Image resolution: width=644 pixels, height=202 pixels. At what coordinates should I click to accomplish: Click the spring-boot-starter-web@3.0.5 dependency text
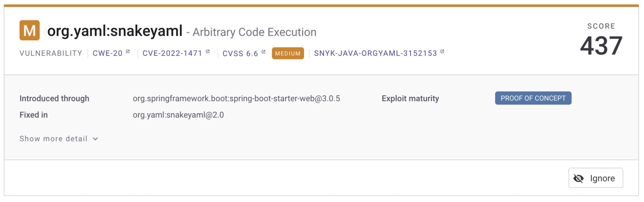[x=236, y=98]
